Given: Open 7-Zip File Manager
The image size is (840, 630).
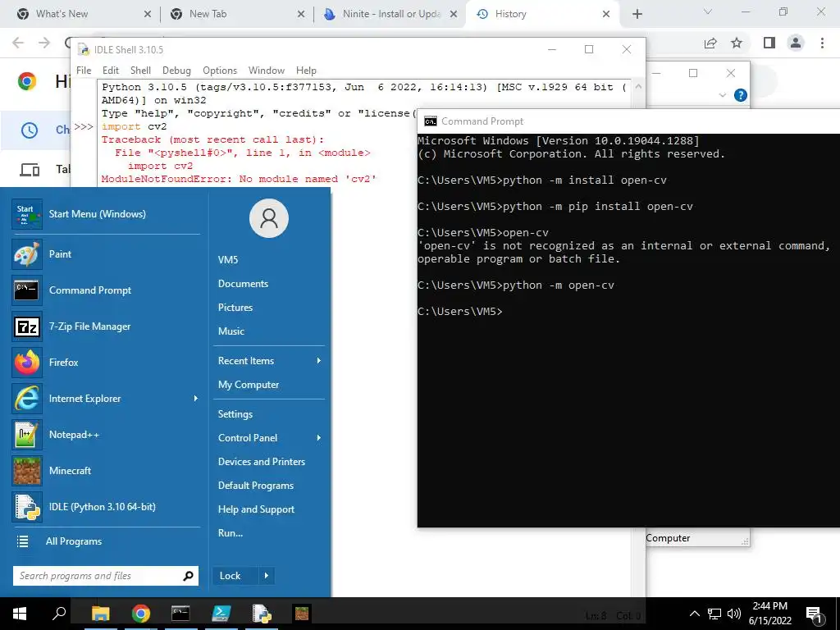Looking at the screenshot, I should pos(106,326).
